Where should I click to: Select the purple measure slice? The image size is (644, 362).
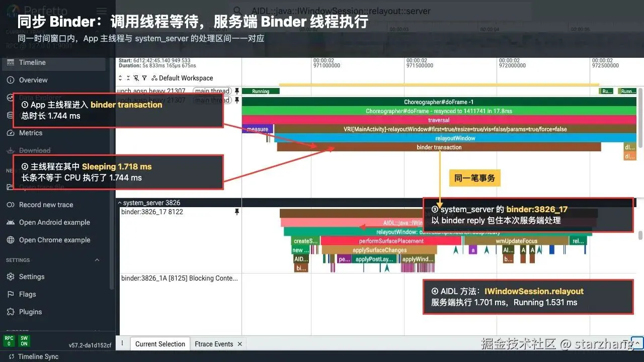pos(258,129)
